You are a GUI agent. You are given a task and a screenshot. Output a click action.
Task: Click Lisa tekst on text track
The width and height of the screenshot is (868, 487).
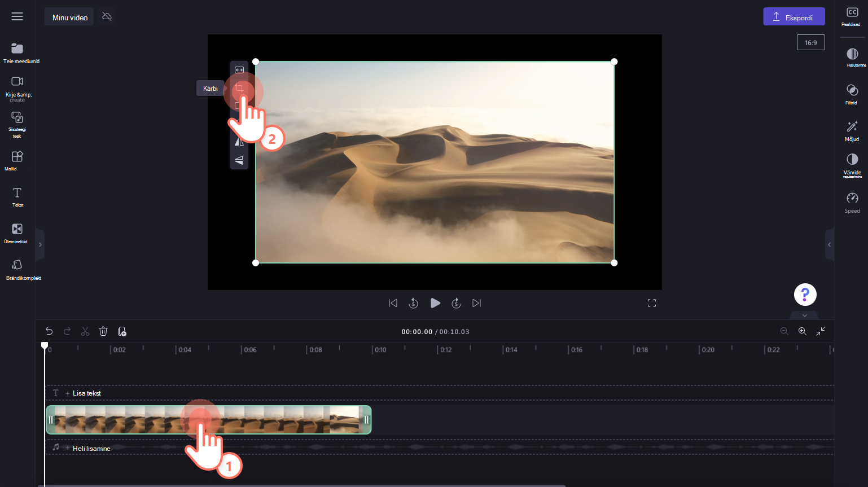[x=87, y=393]
